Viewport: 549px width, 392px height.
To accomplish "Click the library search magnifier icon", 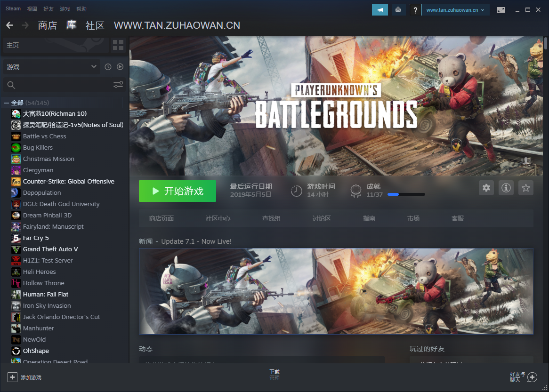I will point(11,85).
